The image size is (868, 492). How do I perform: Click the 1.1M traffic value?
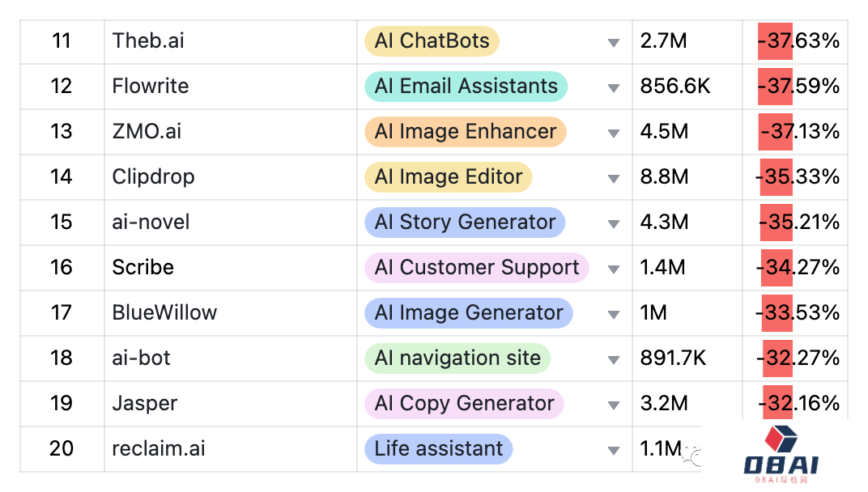pos(661,449)
